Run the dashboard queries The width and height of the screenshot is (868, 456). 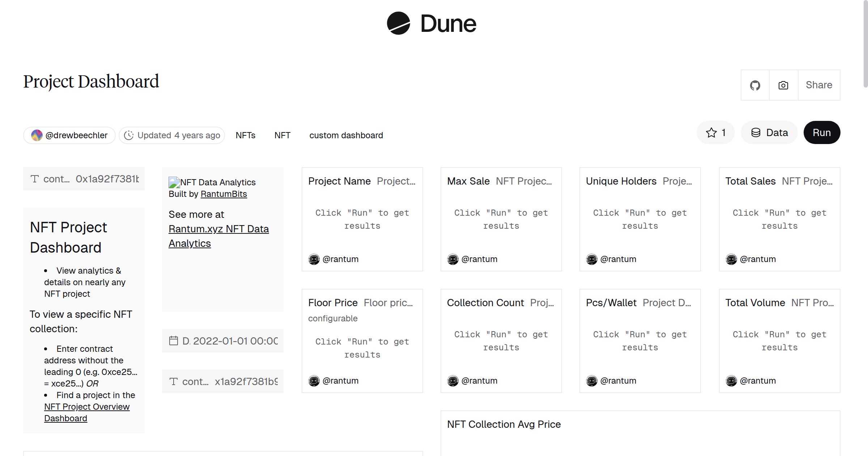click(x=822, y=132)
